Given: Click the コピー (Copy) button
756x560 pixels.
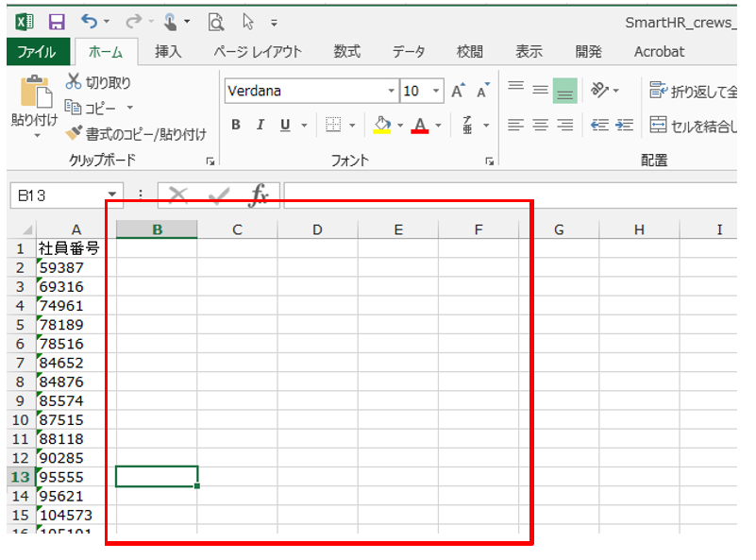Looking at the screenshot, I should 99,109.
